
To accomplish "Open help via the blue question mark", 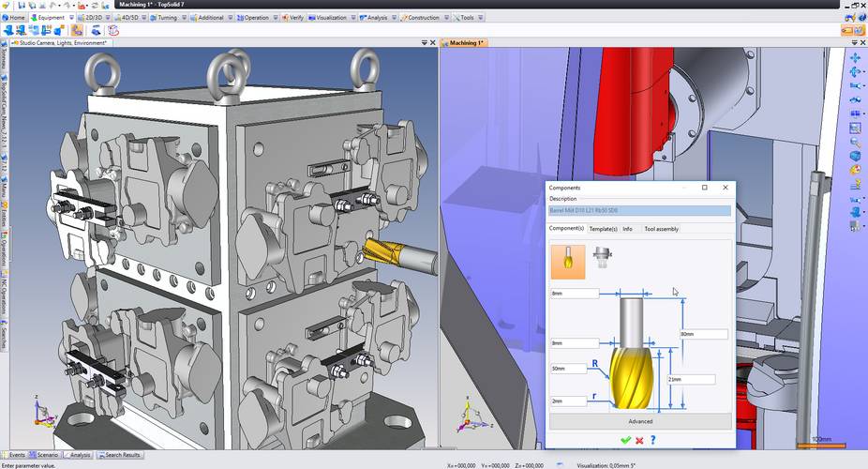I will [652, 440].
